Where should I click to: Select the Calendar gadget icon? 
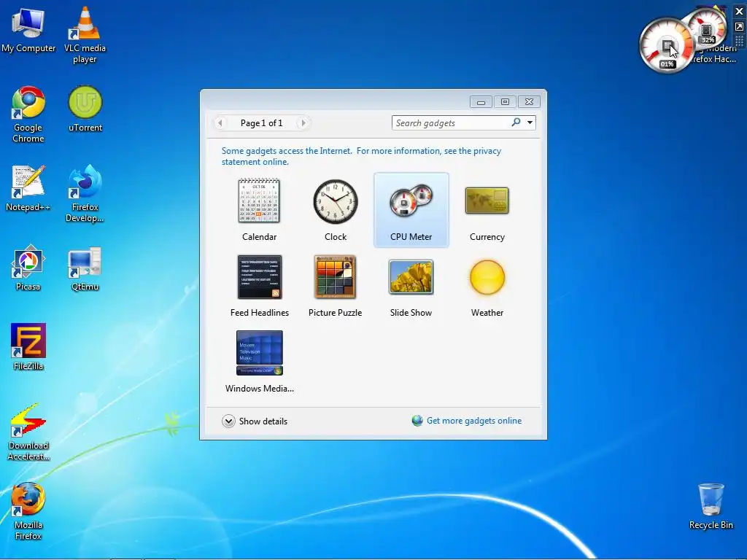pyautogui.click(x=259, y=201)
